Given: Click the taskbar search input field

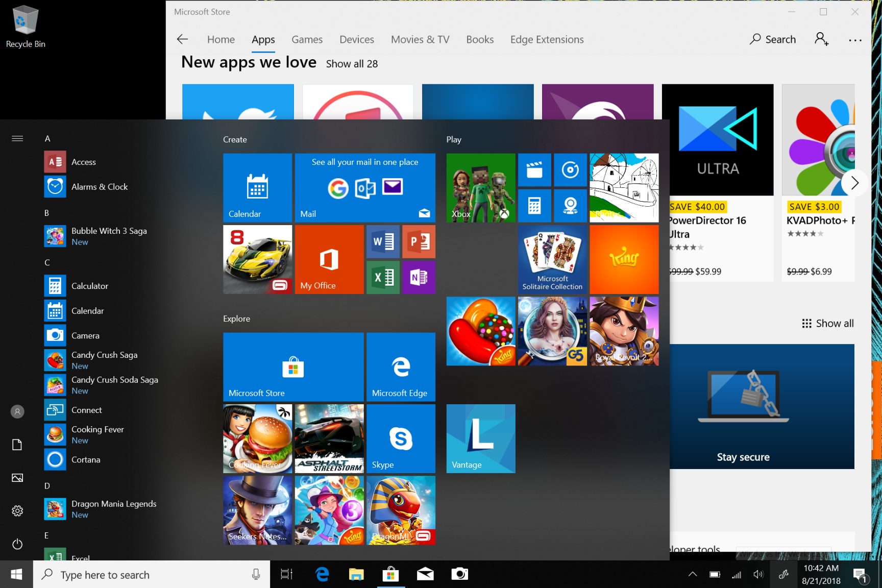Looking at the screenshot, I should click(x=152, y=574).
